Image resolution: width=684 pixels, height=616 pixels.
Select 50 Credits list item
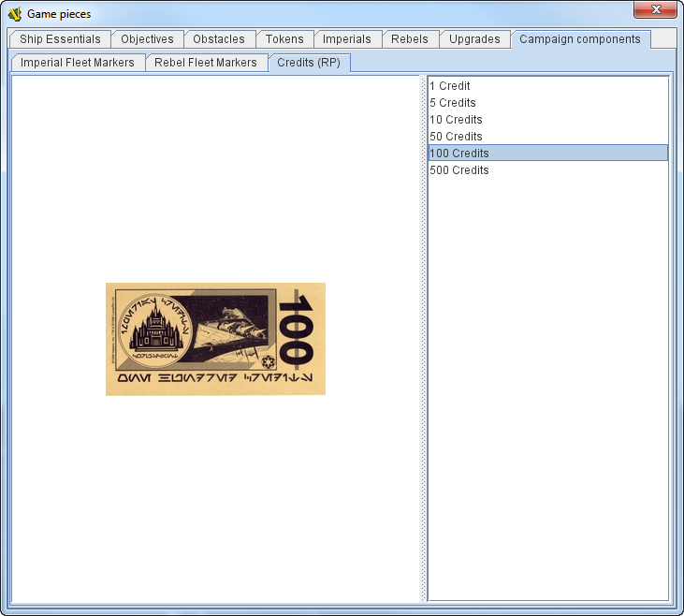[x=456, y=137]
